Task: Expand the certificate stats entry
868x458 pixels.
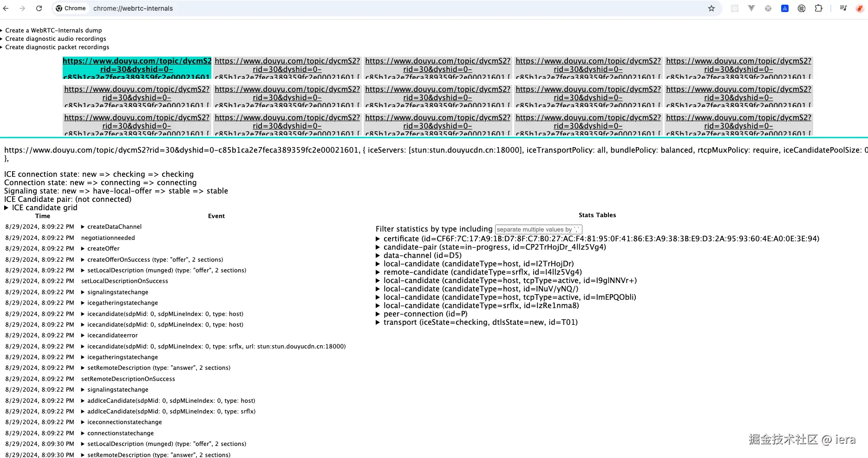Action: point(597,239)
